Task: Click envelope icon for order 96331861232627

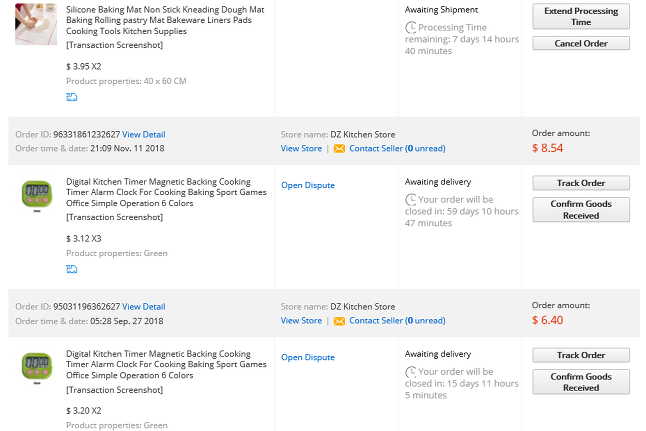Action: [339, 149]
